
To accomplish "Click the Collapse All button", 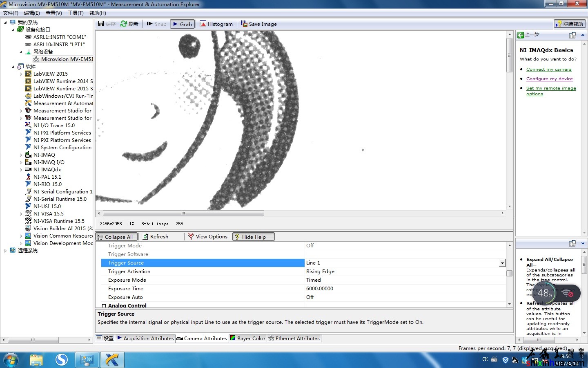I will pyautogui.click(x=116, y=237).
